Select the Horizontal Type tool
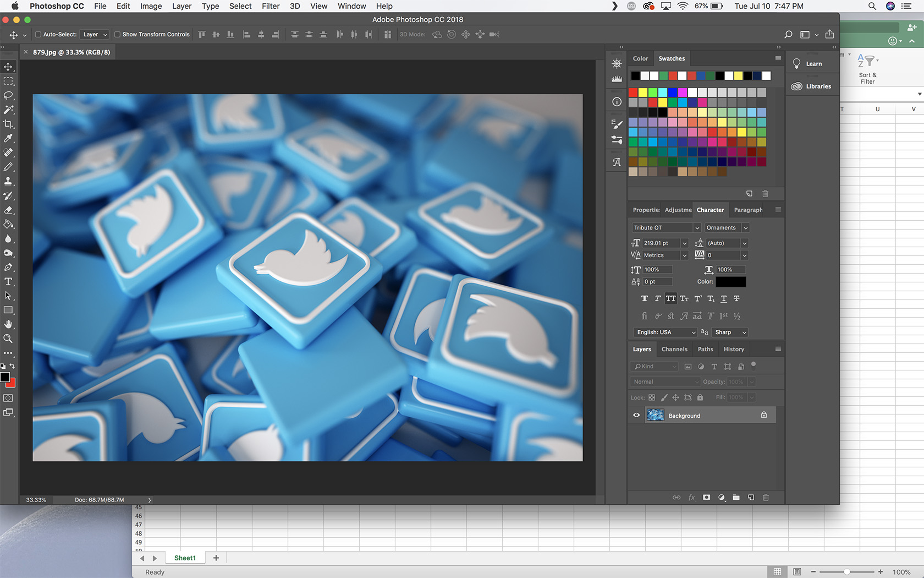Image resolution: width=924 pixels, height=578 pixels. point(8,282)
